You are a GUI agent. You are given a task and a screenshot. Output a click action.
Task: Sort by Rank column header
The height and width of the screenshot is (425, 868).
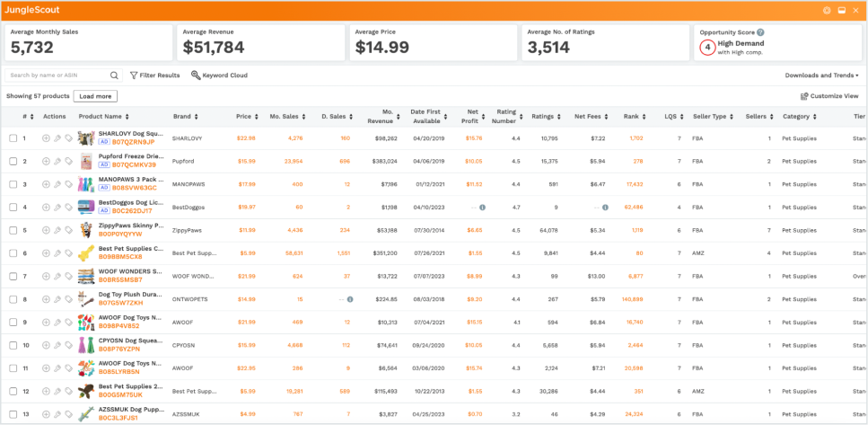(x=635, y=117)
